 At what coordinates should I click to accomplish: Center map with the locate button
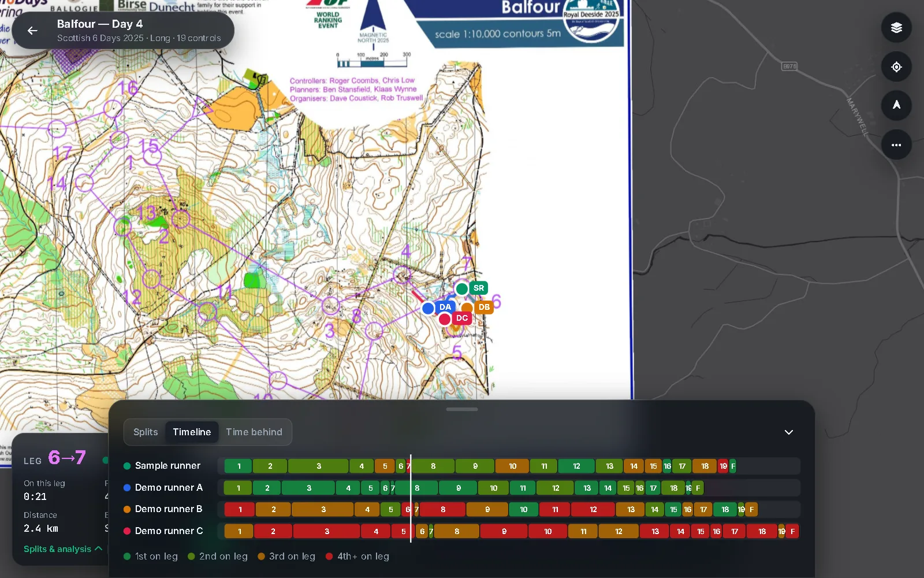click(x=896, y=67)
